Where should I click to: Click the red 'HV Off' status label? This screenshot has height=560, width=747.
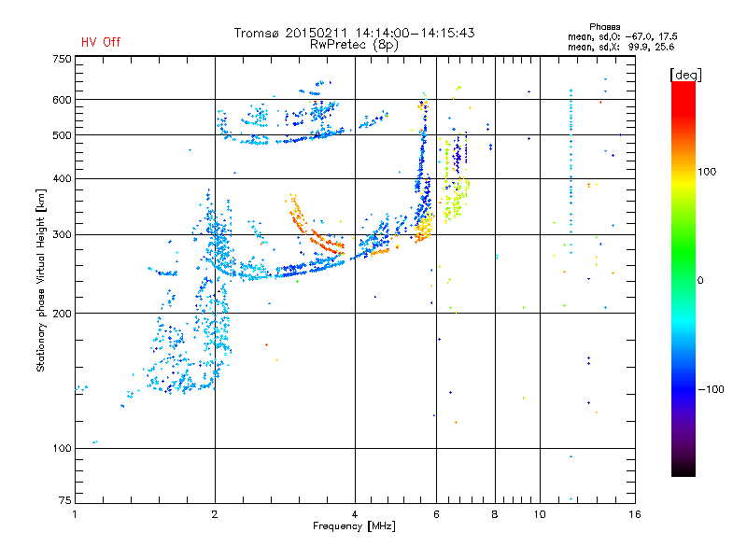coord(101,42)
